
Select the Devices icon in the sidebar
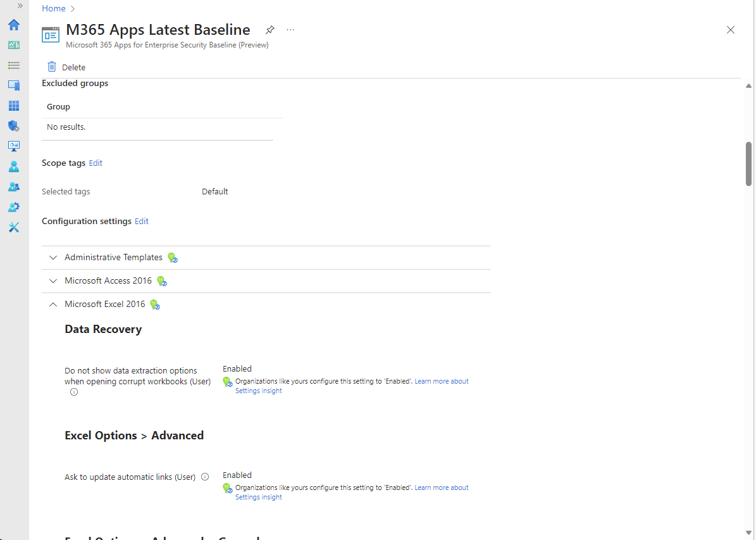click(x=14, y=85)
